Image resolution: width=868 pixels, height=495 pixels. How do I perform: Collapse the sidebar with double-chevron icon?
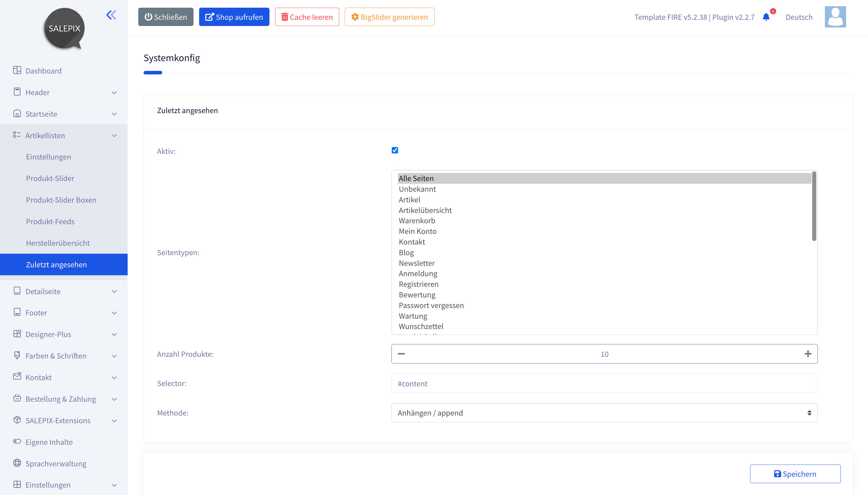coord(111,15)
